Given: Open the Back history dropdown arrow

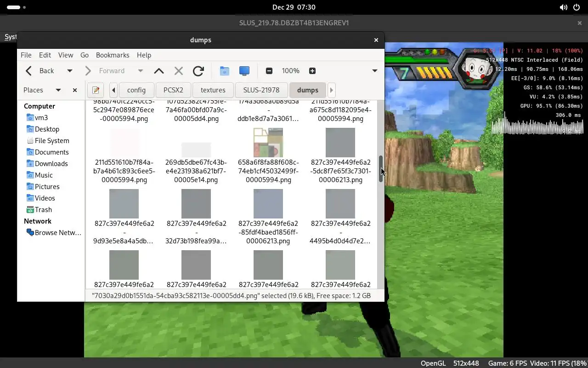Looking at the screenshot, I should point(70,71).
